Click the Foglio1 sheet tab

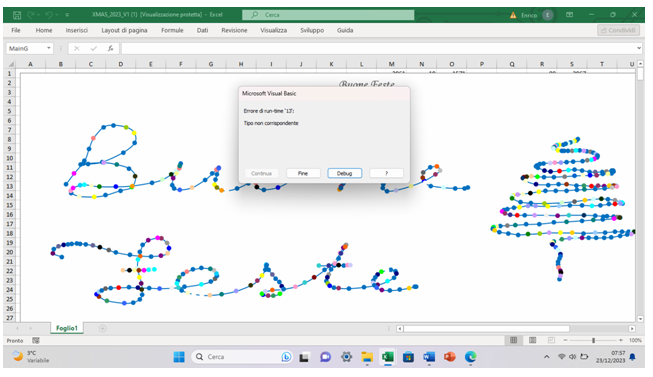(67, 328)
